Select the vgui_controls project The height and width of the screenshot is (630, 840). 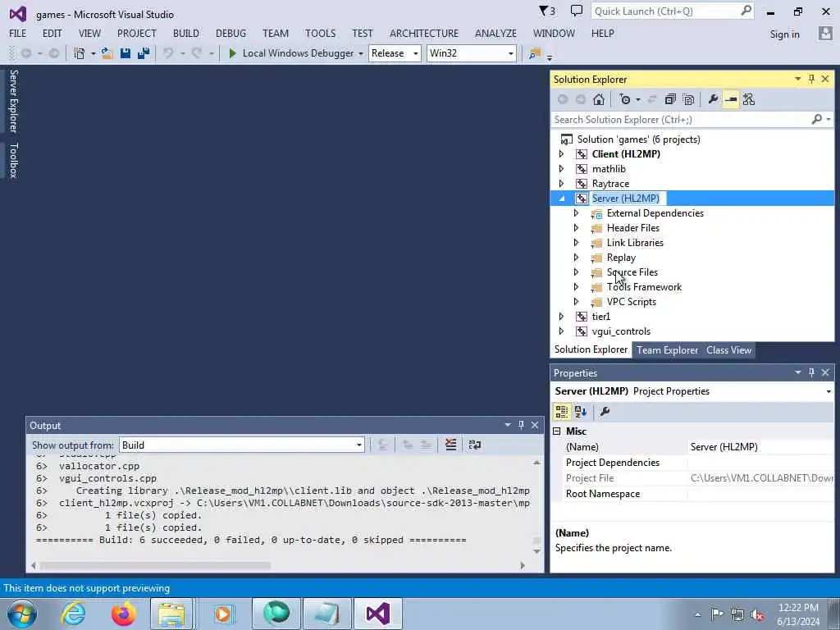point(621,331)
